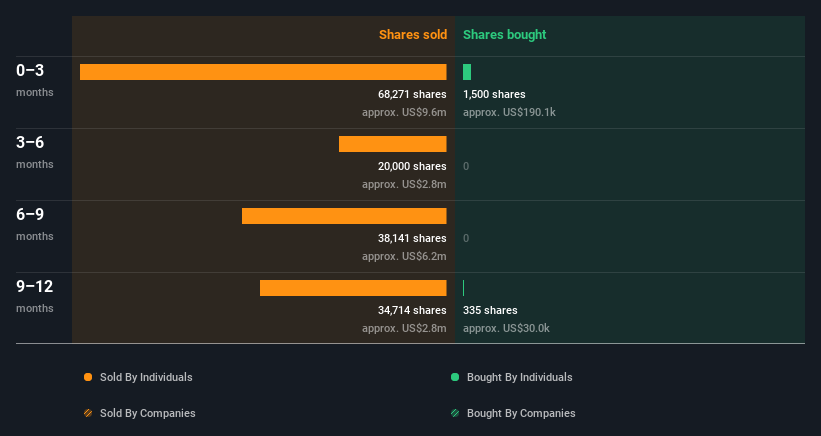Select the 9–12 months orange sold bar

(x=353, y=288)
